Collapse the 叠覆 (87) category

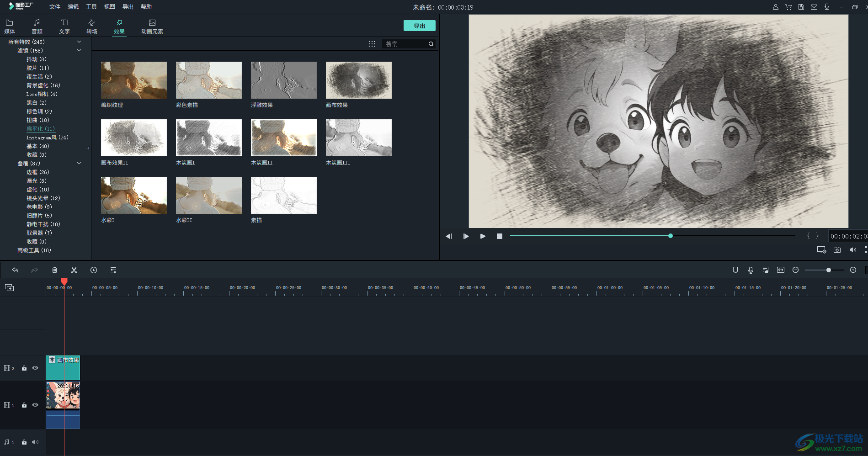point(79,163)
